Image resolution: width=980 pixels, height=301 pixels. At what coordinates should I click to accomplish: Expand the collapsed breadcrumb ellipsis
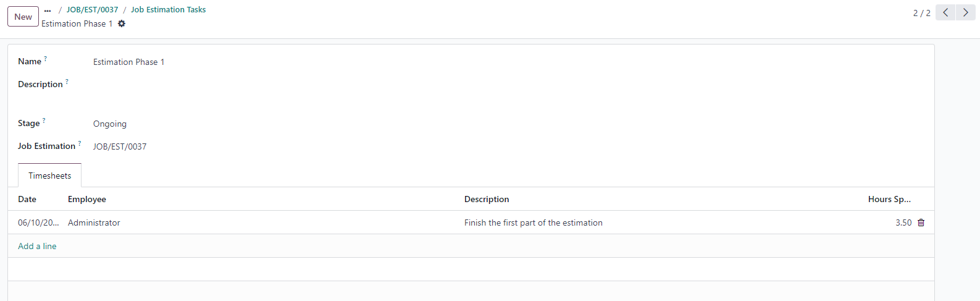[x=48, y=10]
